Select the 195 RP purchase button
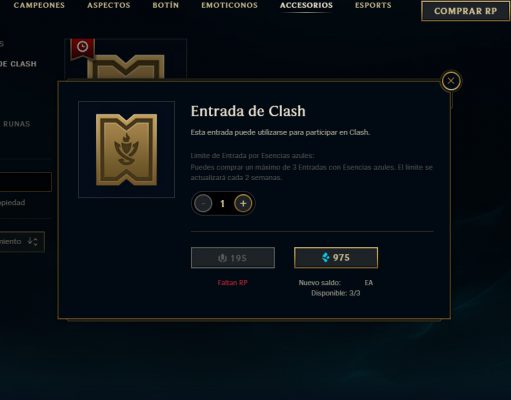The width and height of the screenshot is (511, 400). [x=233, y=258]
